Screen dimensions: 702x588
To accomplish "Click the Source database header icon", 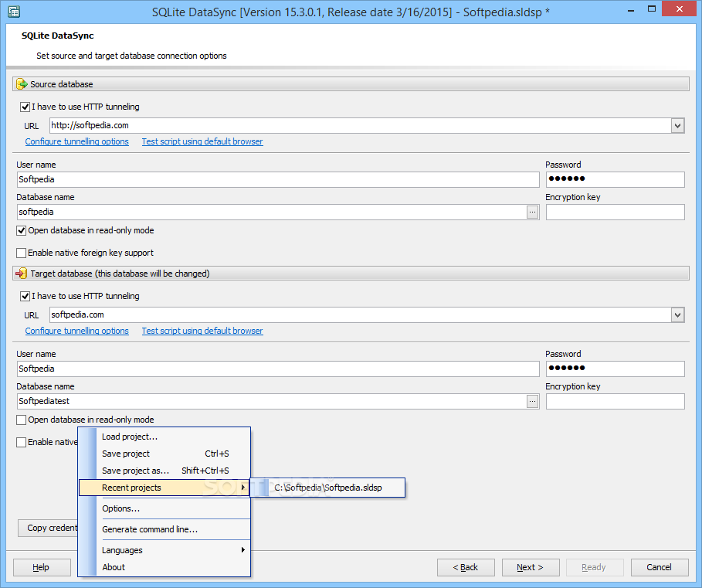I will click(22, 84).
